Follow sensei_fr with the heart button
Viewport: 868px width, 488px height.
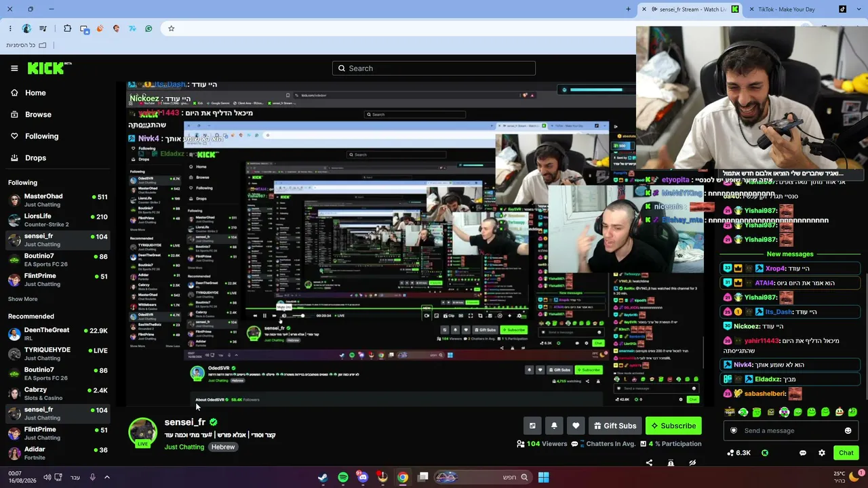[x=576, y=426]
